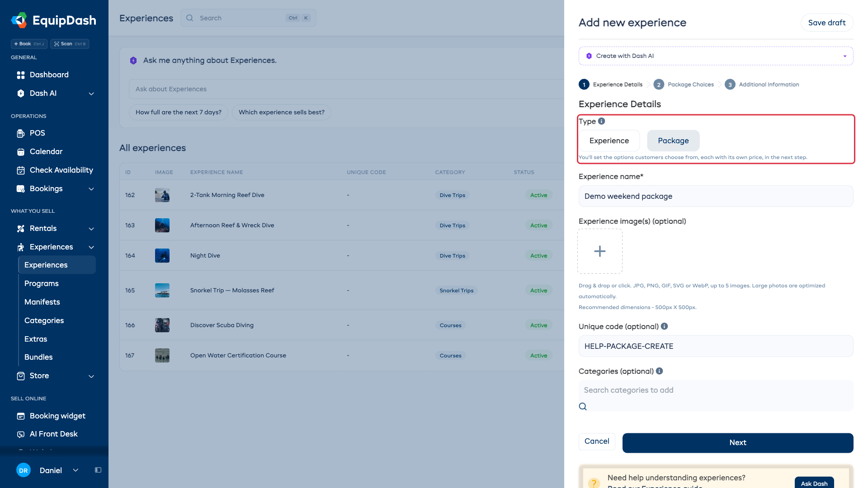Open the Experiences submenu item
This screenshot has height=488, width=868.
tap(57, 265)
